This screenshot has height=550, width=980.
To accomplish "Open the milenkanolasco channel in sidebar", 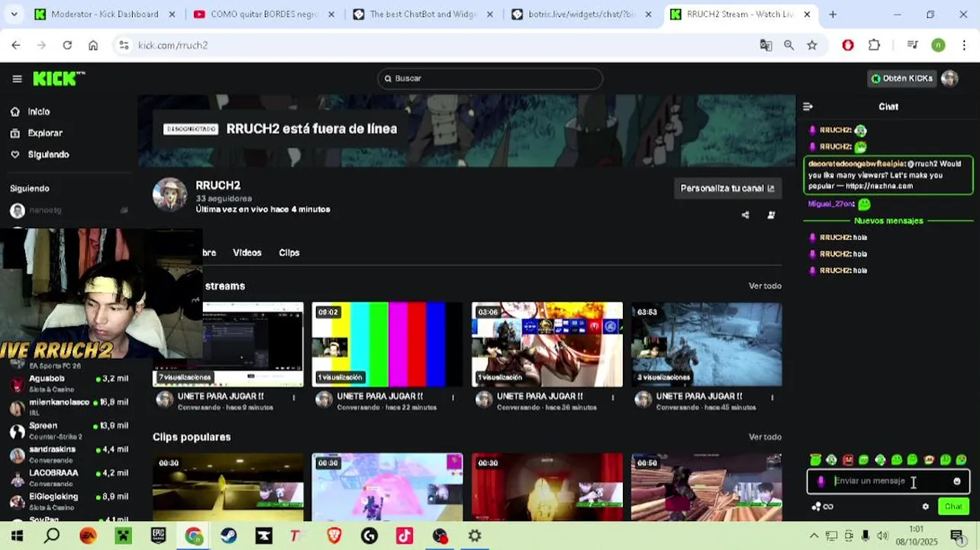I will pyautogui.click(x=69, y=406).
